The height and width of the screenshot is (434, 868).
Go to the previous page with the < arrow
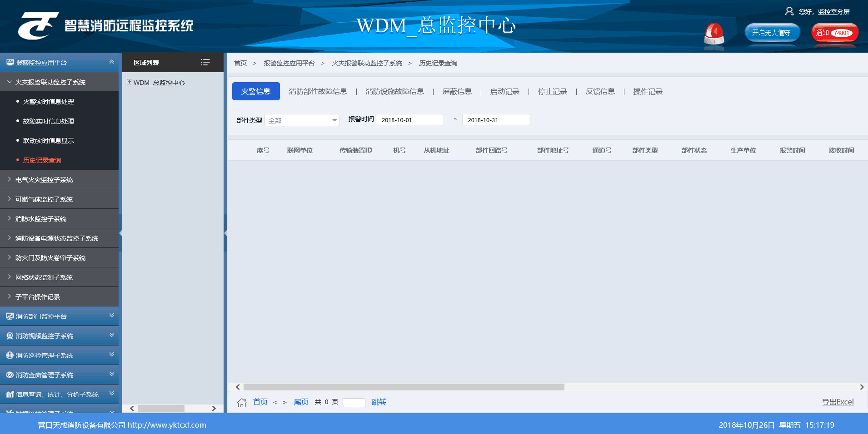tap(275, 402)
